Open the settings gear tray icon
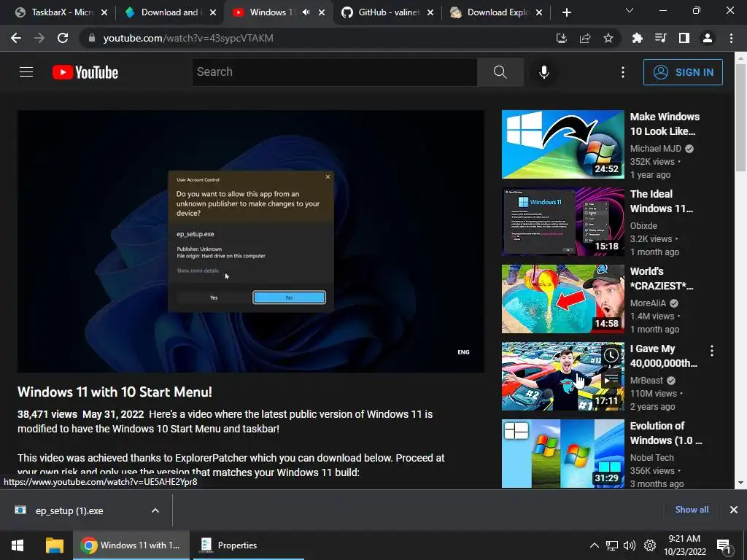 tap(650, 545)
